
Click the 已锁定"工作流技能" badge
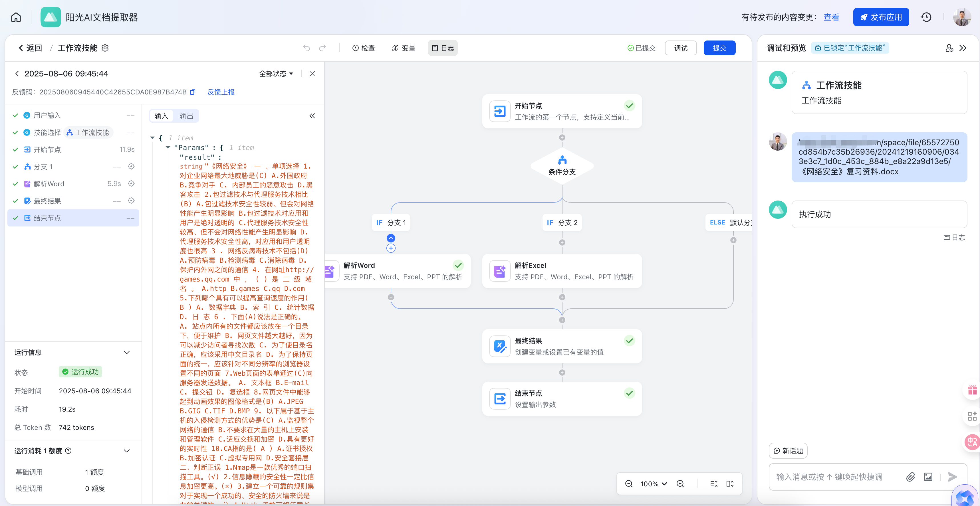[x=850, y=48]
